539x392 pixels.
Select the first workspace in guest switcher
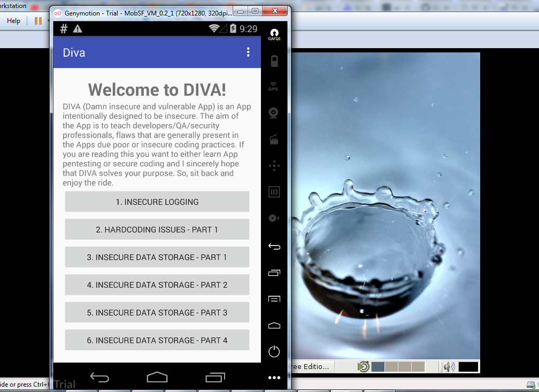(x=378, y=366)
